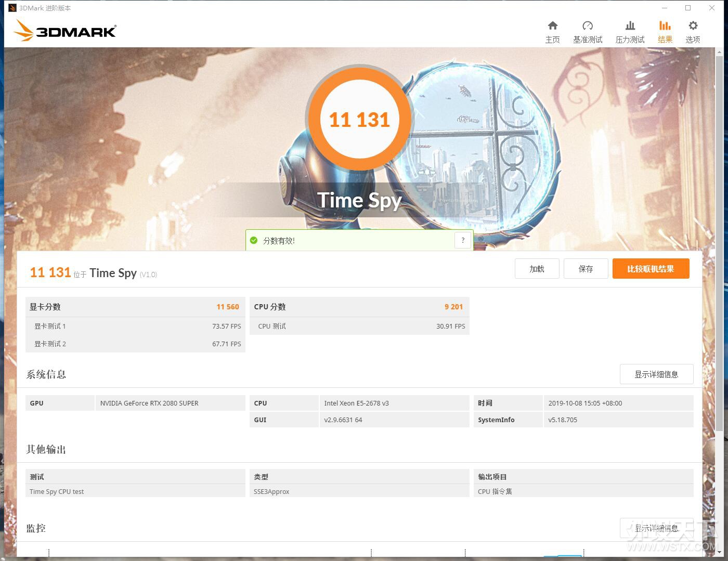Click the 11 131 位于 Time Spy heading

94,273
